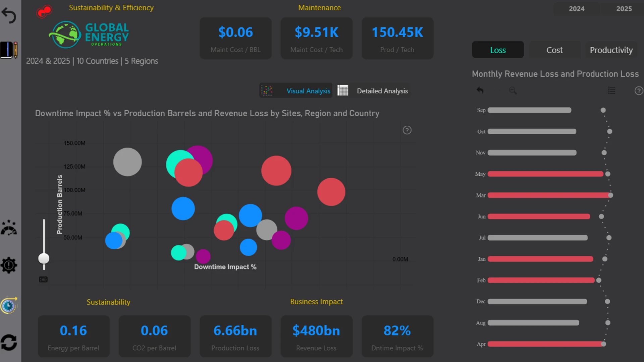This screenshot has width=644, height=362.
Task: Click the undo arrow above monthly loss chart
Action: click(x=480, y=90)
